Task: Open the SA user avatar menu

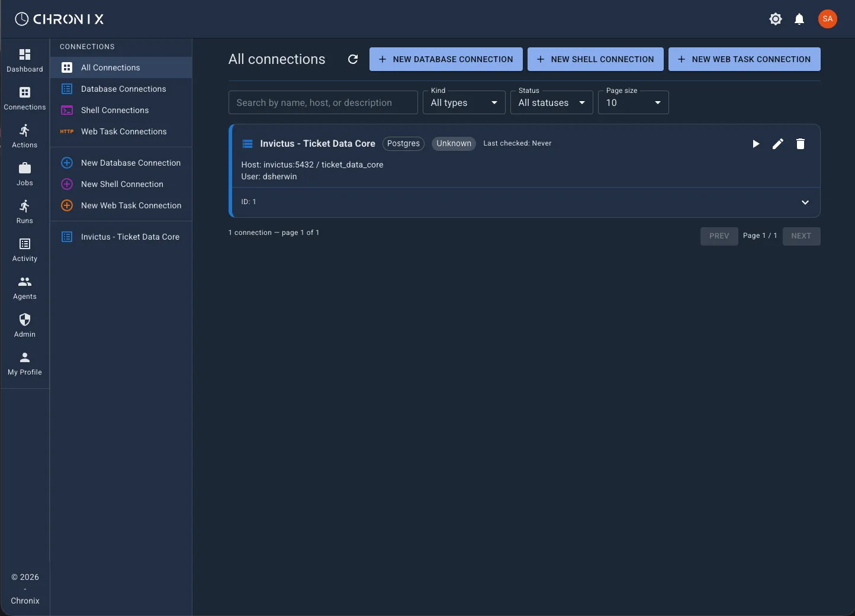Action: coord(827,19)
